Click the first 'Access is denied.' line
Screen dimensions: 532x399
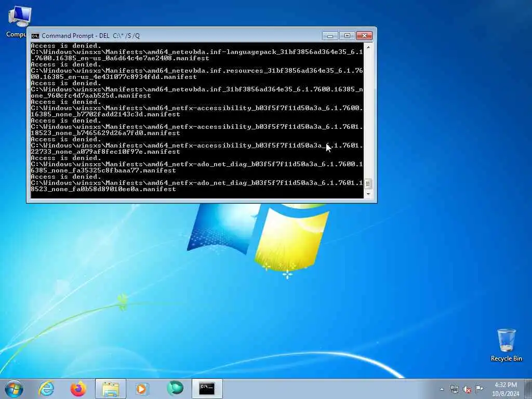click(66, 46)
